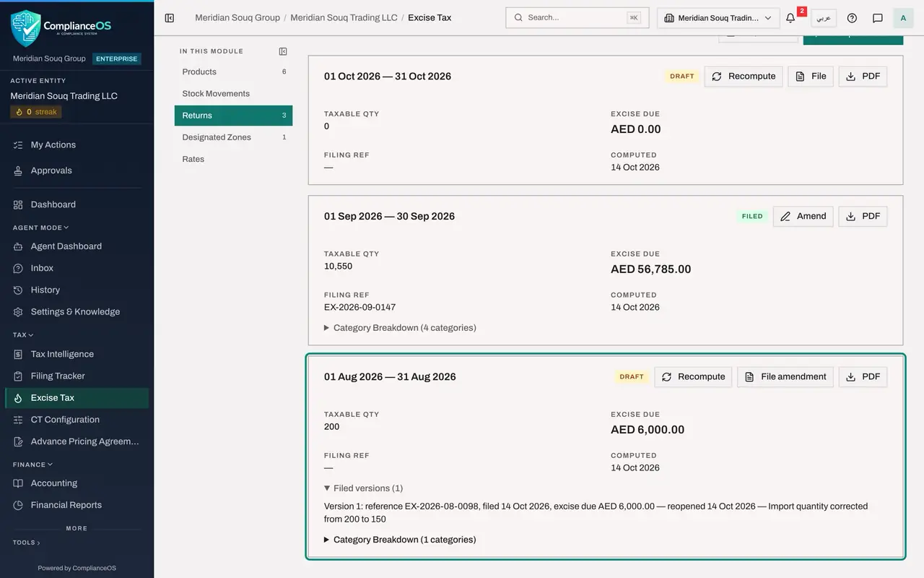Go to Meridian Souq Group breadcrumb
924x578 pixels.
[237, 18]
